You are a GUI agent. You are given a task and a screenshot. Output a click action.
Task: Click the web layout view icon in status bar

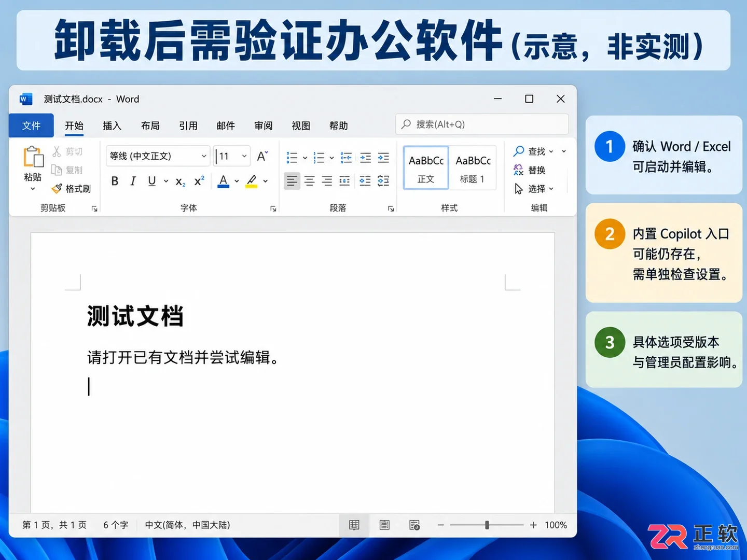(414, 525)
